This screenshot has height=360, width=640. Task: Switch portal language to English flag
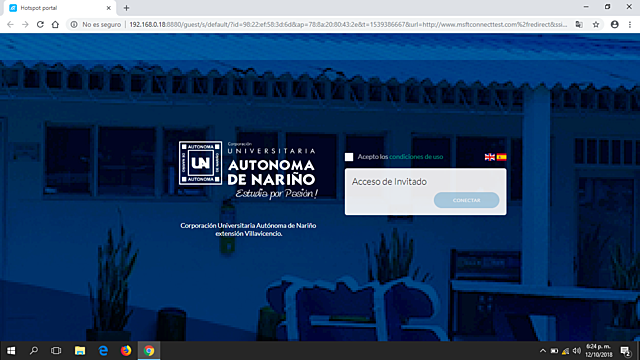[490, 157]
